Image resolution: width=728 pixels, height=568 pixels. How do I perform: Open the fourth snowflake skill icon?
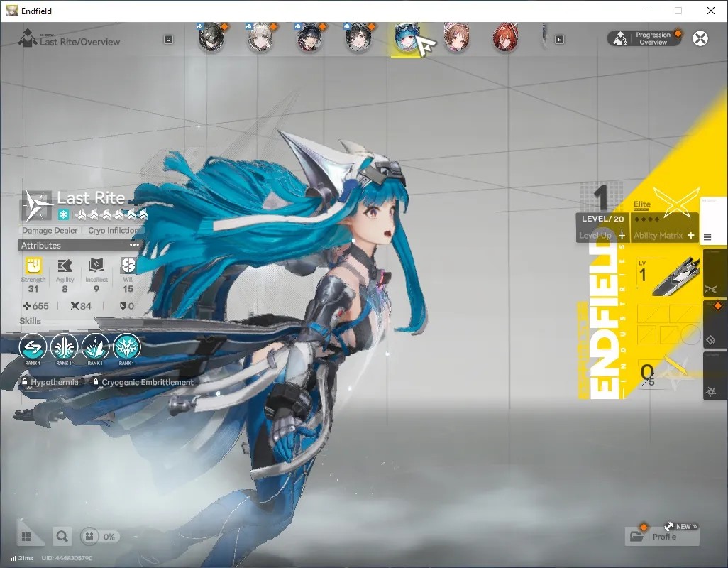[x=126, y=346]
